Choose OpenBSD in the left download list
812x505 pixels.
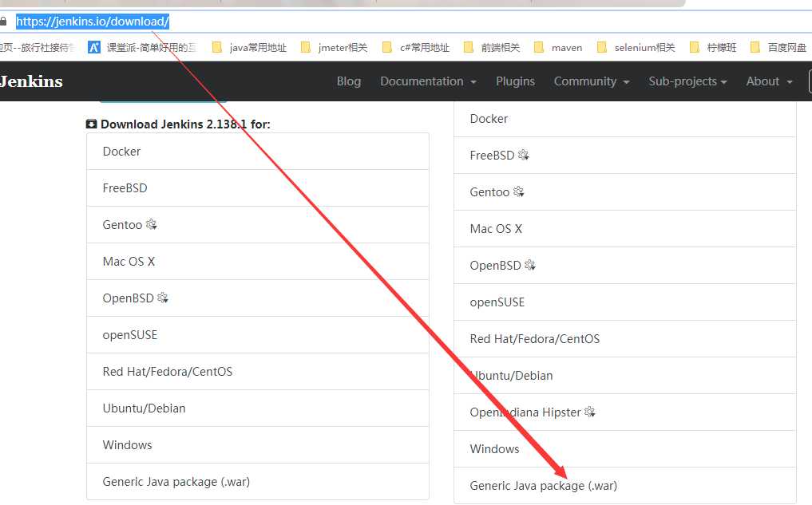[258, 298]
